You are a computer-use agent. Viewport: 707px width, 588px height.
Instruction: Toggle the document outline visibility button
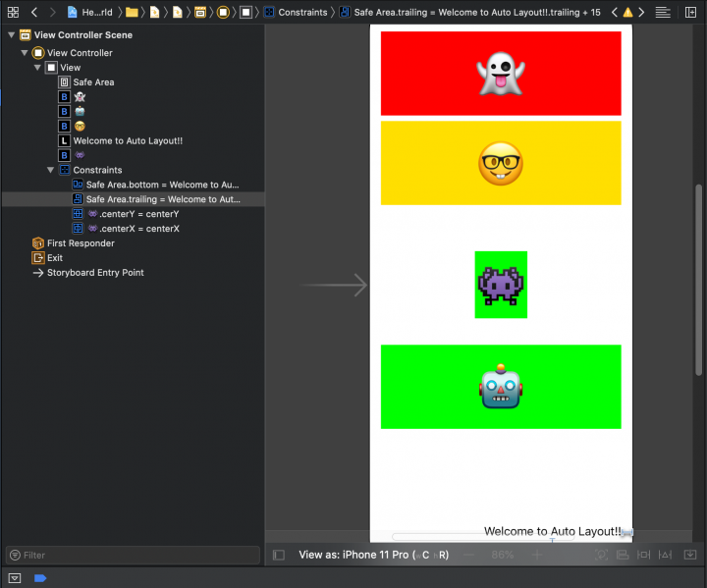tap(279, 555)
